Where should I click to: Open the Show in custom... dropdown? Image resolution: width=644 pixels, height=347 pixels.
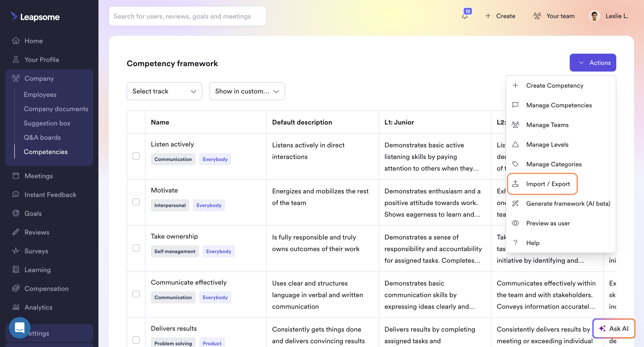coord(247,91)
